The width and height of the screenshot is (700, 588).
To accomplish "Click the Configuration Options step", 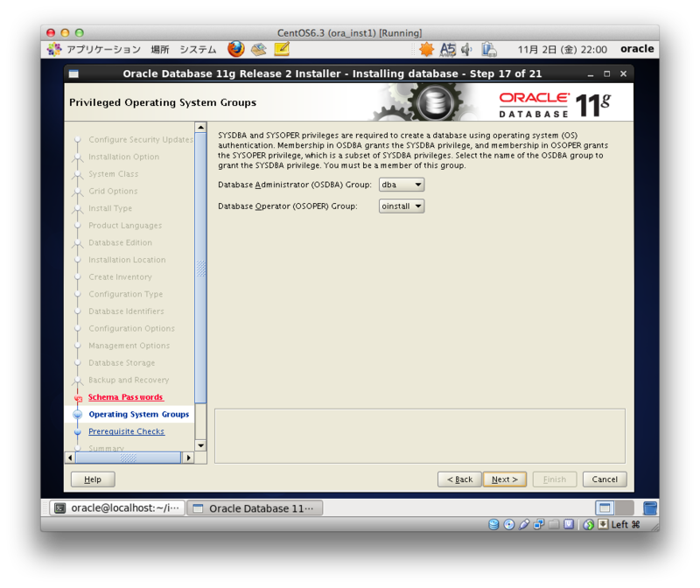I will [131, 329].
